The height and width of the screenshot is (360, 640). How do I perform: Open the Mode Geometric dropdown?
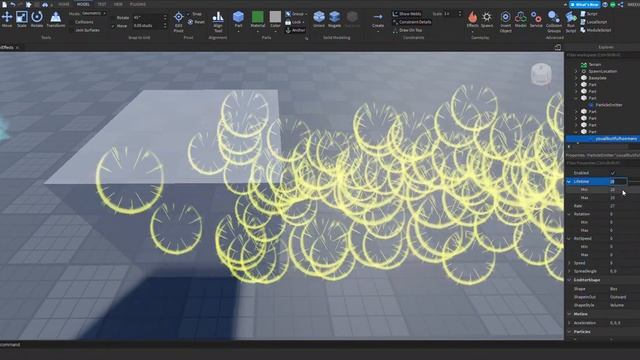coord(94,13)
